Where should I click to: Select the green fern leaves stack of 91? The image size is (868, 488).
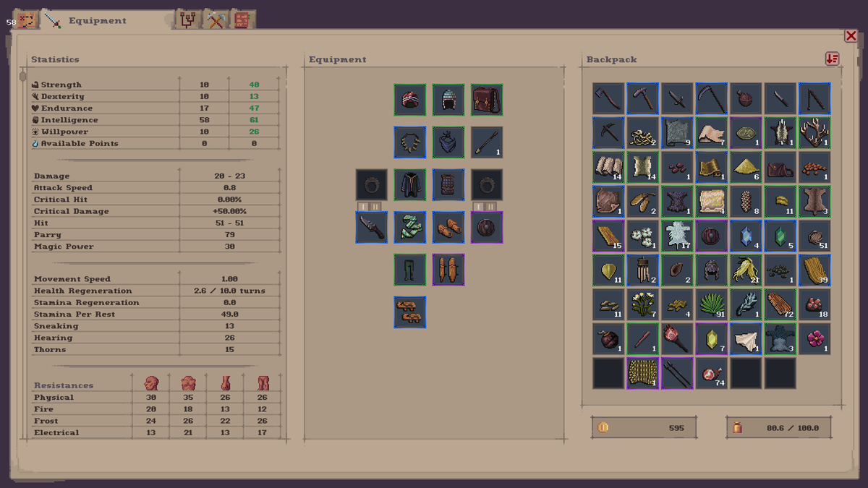[x=712, y=304]
